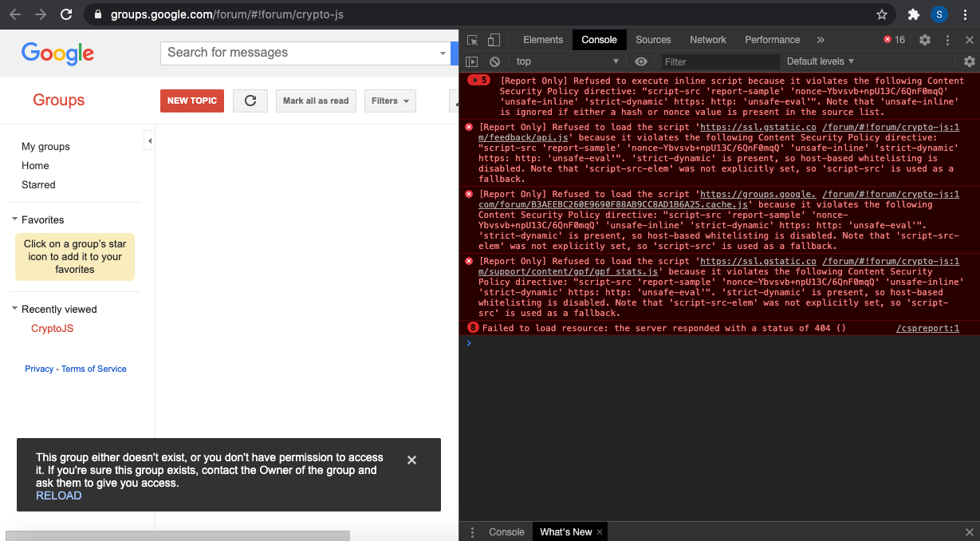
Task: Open the Chrome three-dot menu
Action: (965, 14)
